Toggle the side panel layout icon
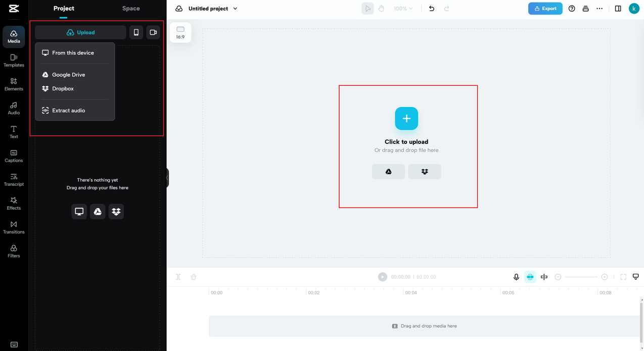Viewport: 644px width, 351px height. 618,9
